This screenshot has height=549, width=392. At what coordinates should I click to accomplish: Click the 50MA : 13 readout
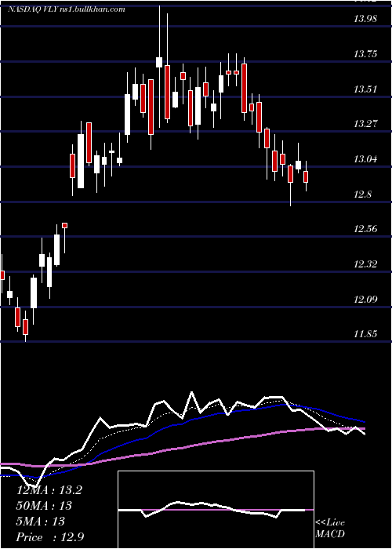[x=44, y=506]
